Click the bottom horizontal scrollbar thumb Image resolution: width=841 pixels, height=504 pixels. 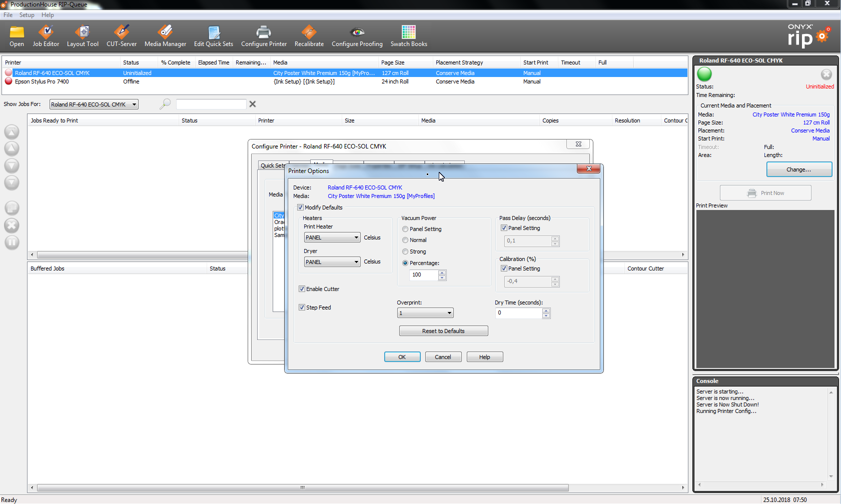click(302, 487)
